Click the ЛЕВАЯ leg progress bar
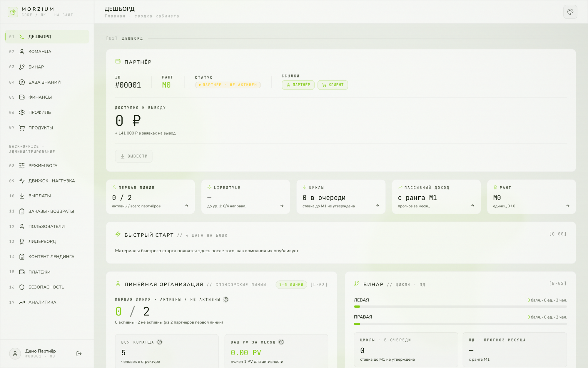 click(460, 307)
